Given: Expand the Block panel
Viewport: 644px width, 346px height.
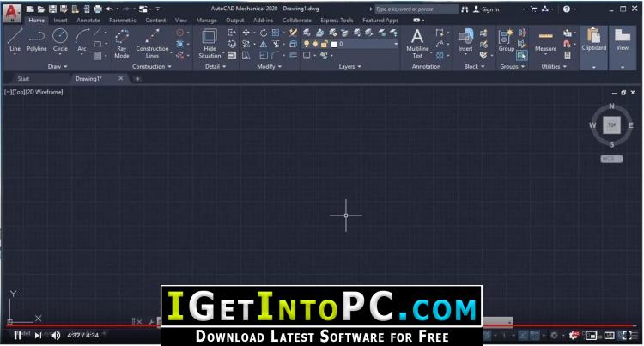Looking at the screenshot, I should 474,66.
